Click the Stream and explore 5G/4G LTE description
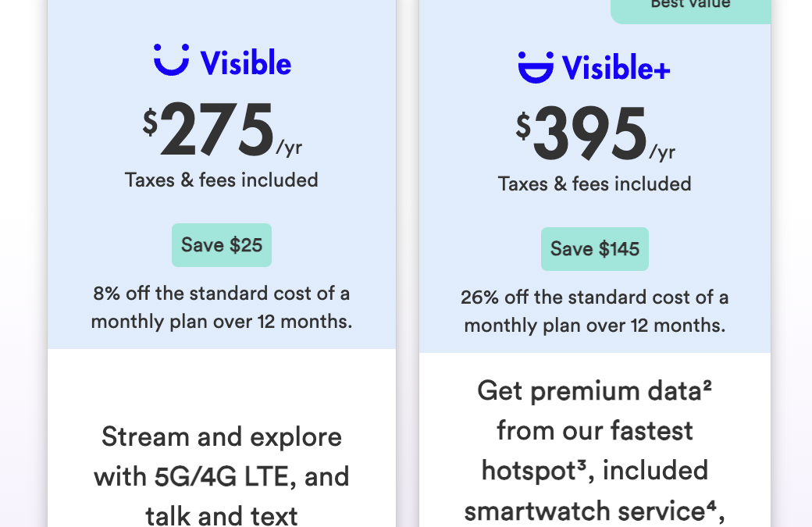The height and width of the screenshot is (527, 812). (222, 475)
